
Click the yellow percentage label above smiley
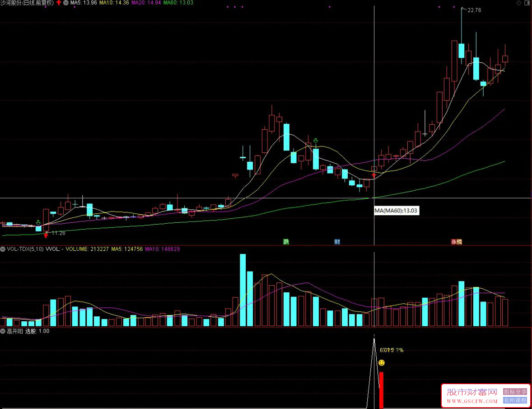point(392,350)
